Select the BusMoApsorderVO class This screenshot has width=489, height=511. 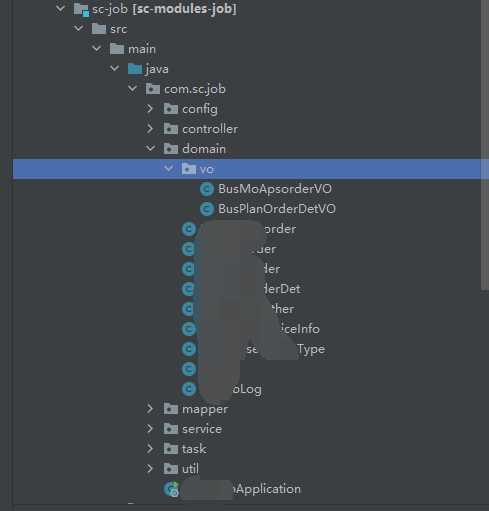tap(275, 189)
